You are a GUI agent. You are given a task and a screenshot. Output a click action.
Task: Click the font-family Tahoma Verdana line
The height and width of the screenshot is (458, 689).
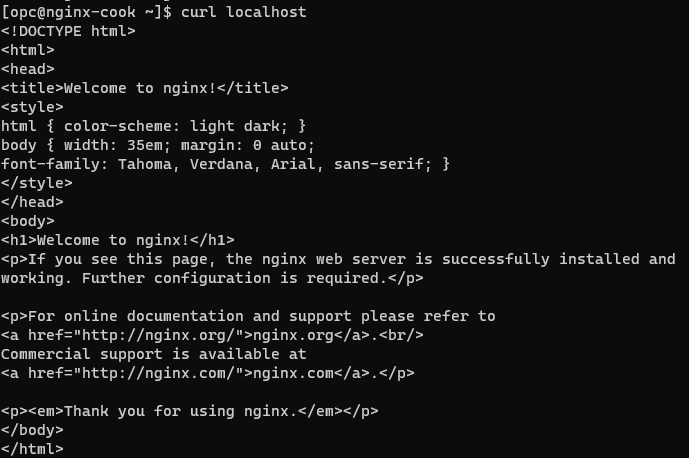[x=225, y=164]
